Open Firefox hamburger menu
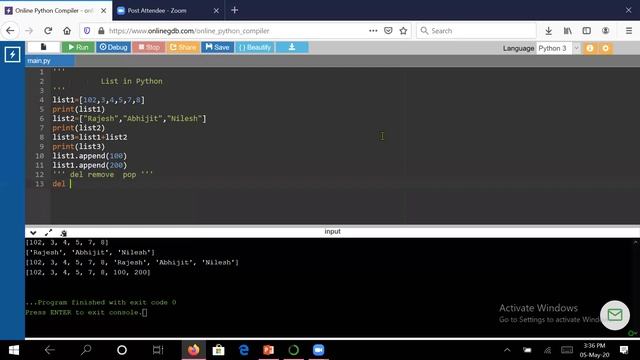This screenshot has width=640, height=360. [629, 31]
